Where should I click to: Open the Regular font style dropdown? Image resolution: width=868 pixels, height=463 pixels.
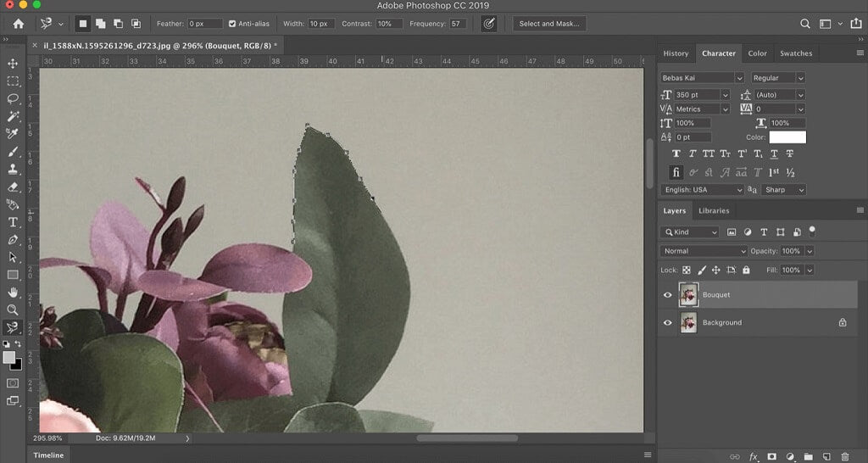[800, 78]
